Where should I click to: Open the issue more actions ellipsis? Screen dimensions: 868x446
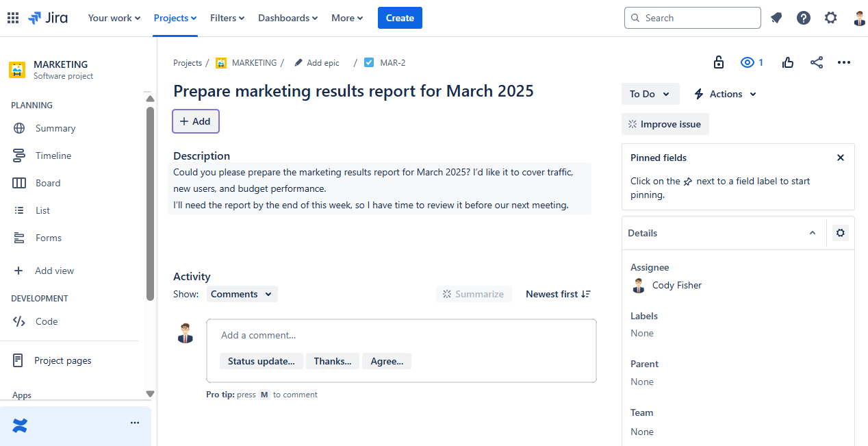pyautogui.click(x=844, y=62)
